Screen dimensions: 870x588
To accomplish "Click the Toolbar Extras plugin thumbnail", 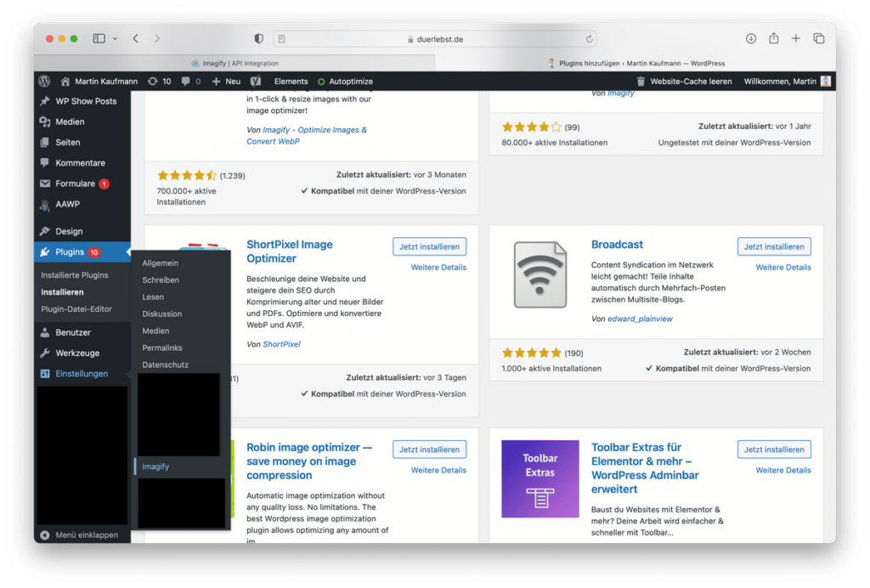I will (x=540, y=478).
